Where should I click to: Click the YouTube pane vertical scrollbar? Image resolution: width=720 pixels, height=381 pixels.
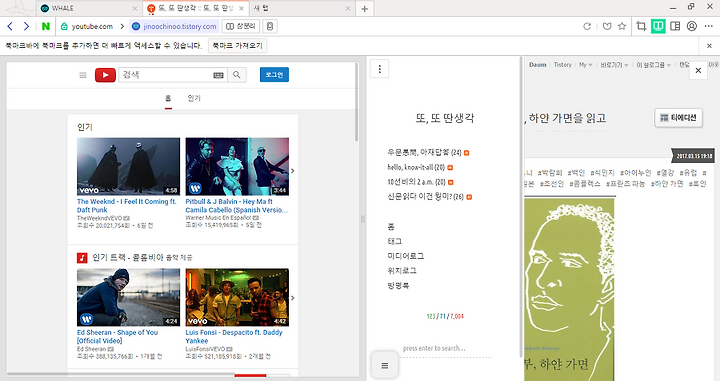356,102
